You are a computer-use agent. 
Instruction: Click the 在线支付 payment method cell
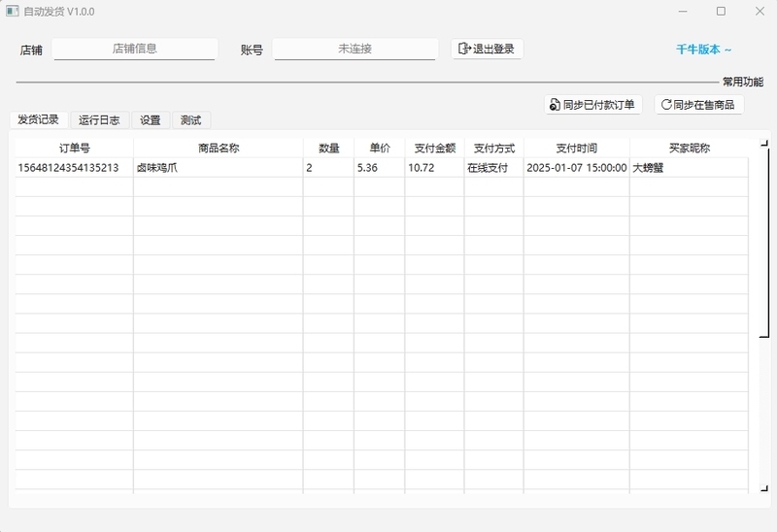click(x=494, y=167)
